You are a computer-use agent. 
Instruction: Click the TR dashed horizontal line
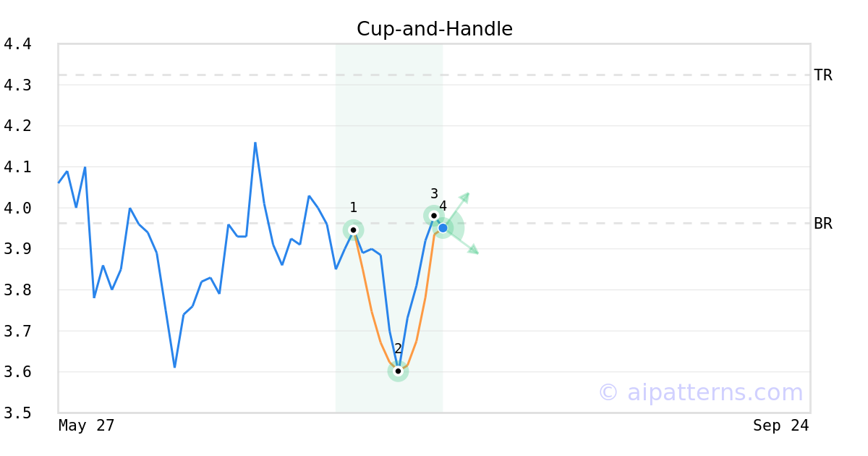pyautogui.click(x=434, y=75)
